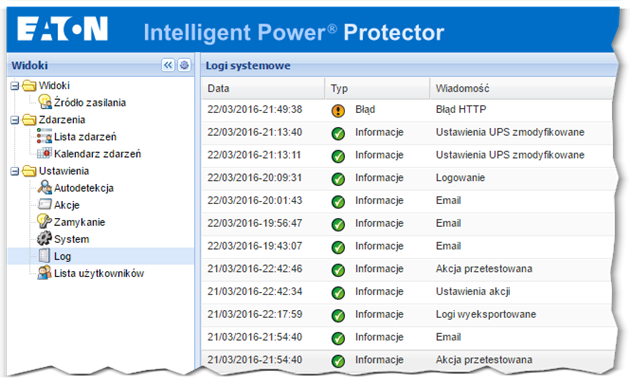
Task: Click the Błąd type cell
Action: 365,109
